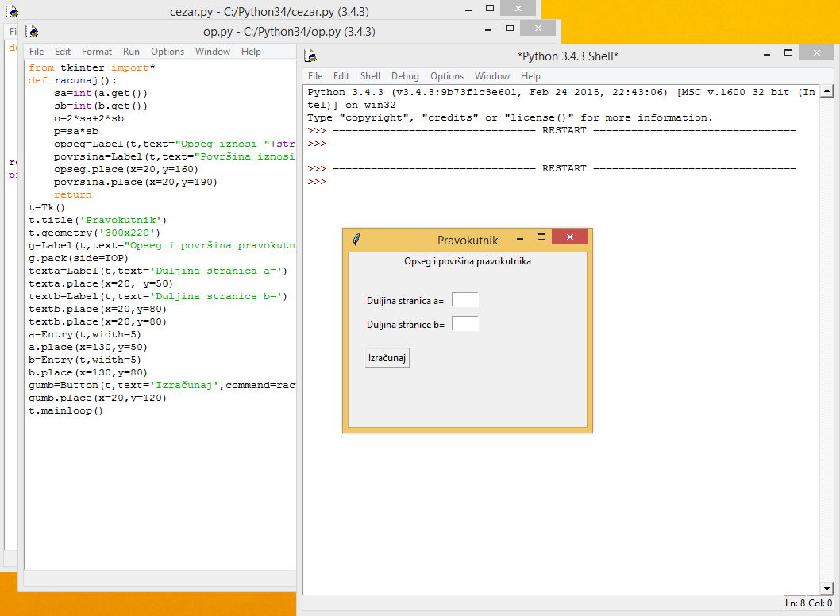Open the File menu in op.py editor

point(37,52)
